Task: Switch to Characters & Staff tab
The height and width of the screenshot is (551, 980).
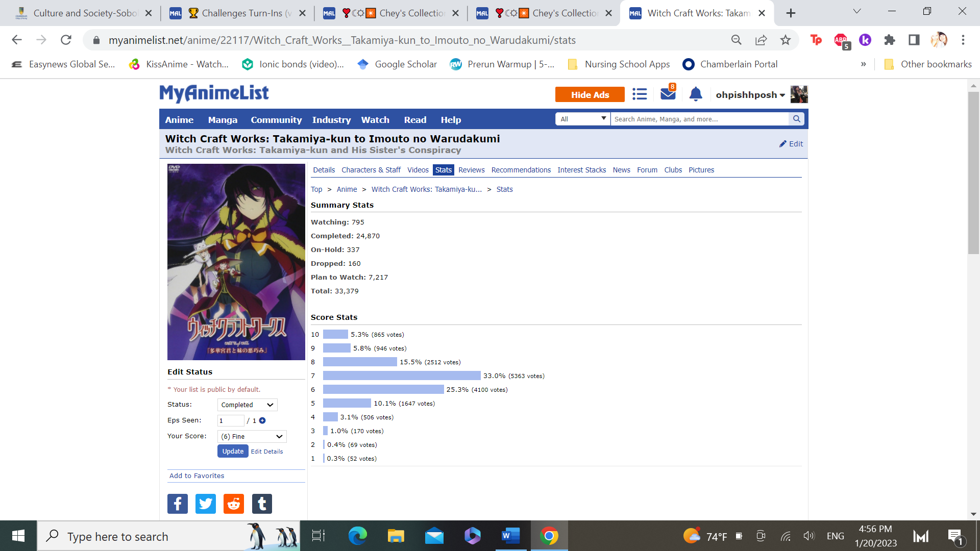Action: coord(371,170)
